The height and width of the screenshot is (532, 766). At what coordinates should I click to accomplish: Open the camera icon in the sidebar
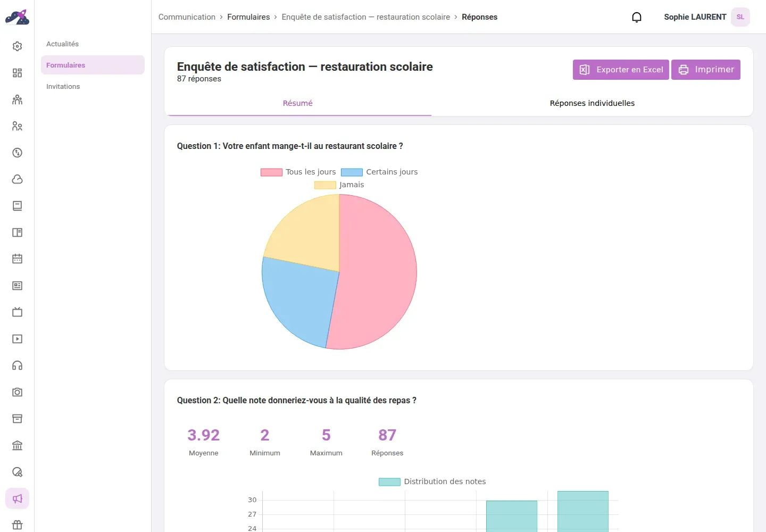tap(17, 392)
